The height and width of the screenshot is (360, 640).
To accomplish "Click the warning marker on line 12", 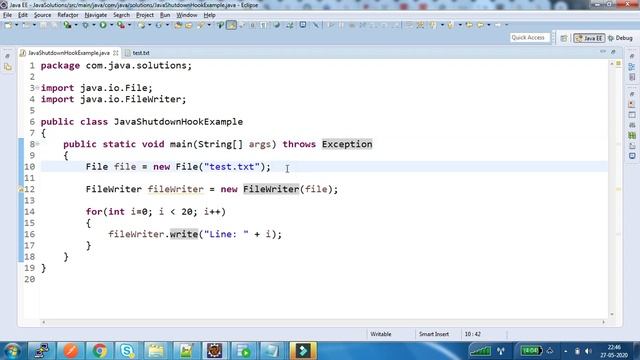I will (x=21, y=189).
